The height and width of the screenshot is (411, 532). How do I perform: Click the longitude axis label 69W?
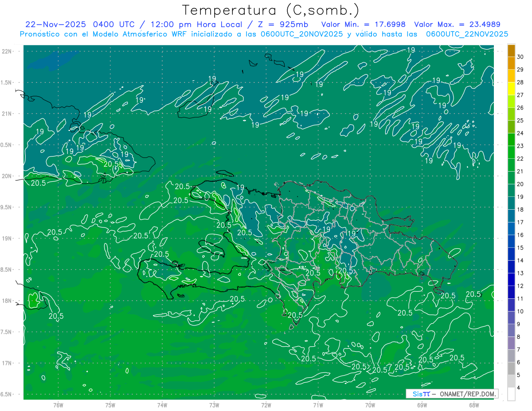click(422, 405)
